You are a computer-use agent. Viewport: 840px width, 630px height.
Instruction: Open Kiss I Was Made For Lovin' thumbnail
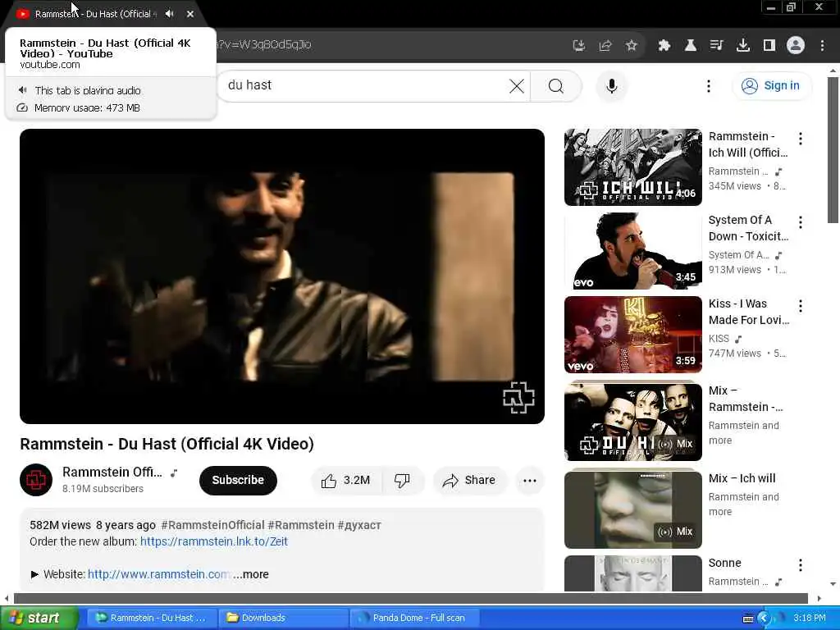[x=632, y=335]
